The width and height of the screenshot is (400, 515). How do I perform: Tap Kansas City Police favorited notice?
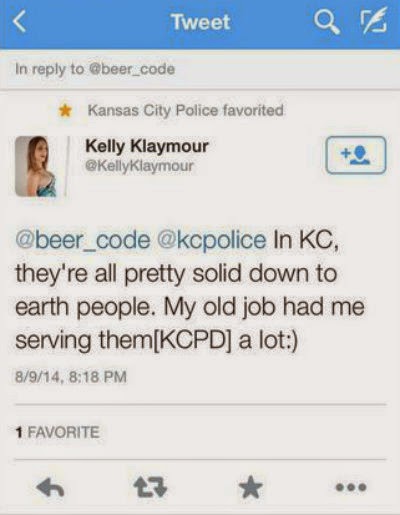pos(186,110)
